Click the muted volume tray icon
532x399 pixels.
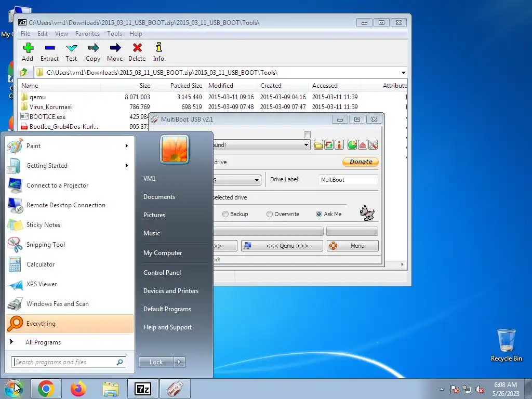pyautogui.click(x=480, y=389)
